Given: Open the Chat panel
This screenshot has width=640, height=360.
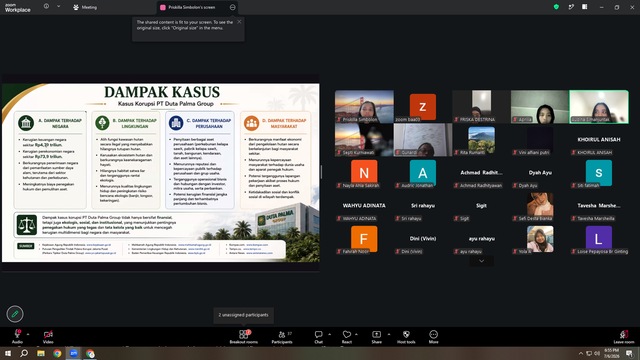Looking at the screenshot, I should click(x=318, y=336).
